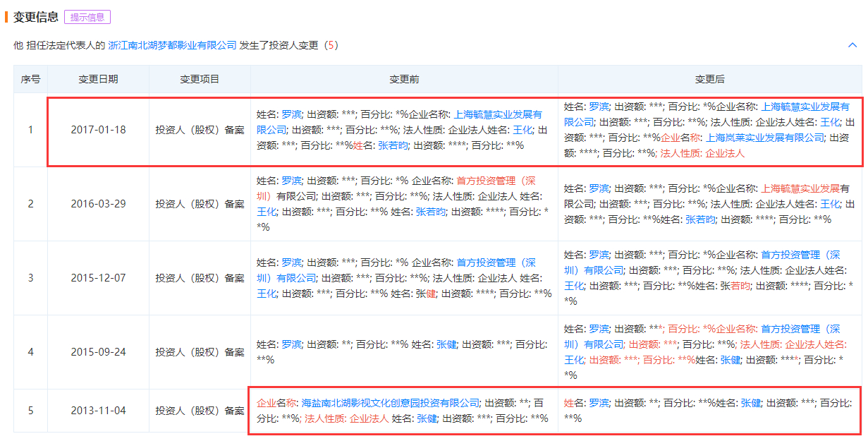Open 罗滨 link in 变更后 of 2013-11-04 row

[599, 403]
